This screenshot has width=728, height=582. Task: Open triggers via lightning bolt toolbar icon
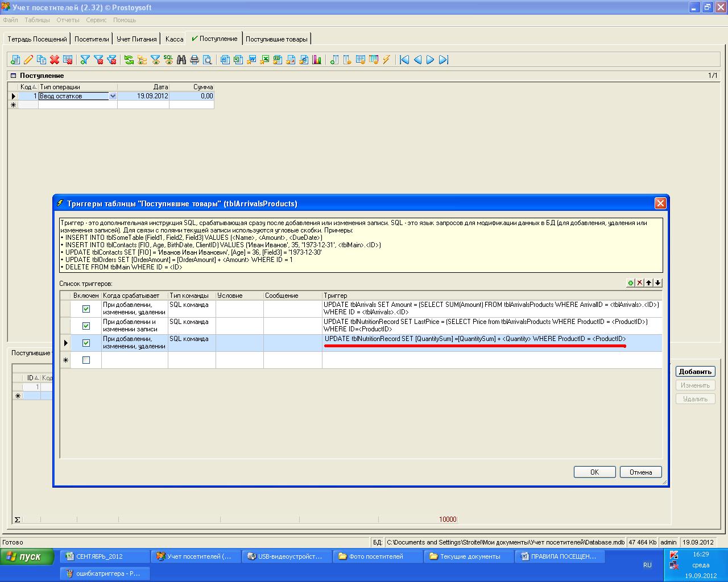point(387,60)
